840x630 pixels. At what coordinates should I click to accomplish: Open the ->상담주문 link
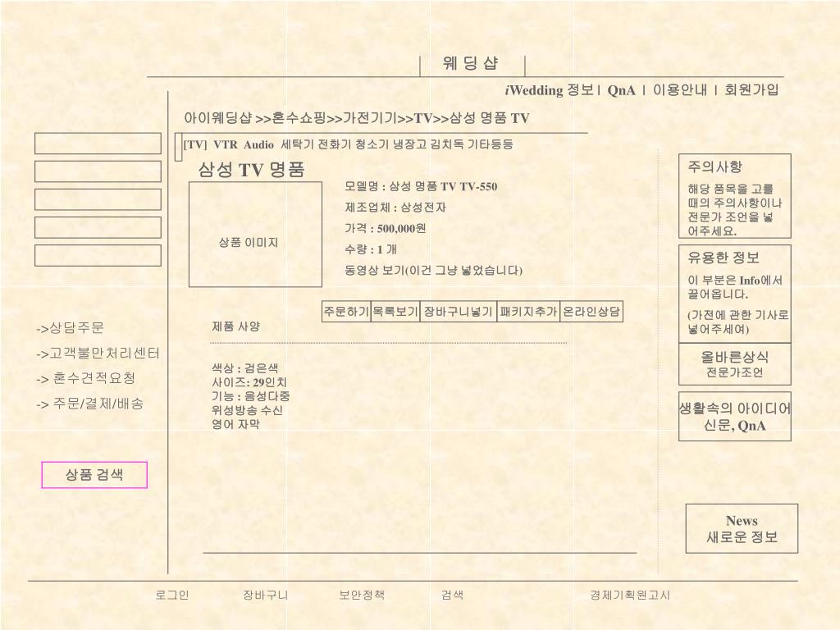(x=71, y=328)
